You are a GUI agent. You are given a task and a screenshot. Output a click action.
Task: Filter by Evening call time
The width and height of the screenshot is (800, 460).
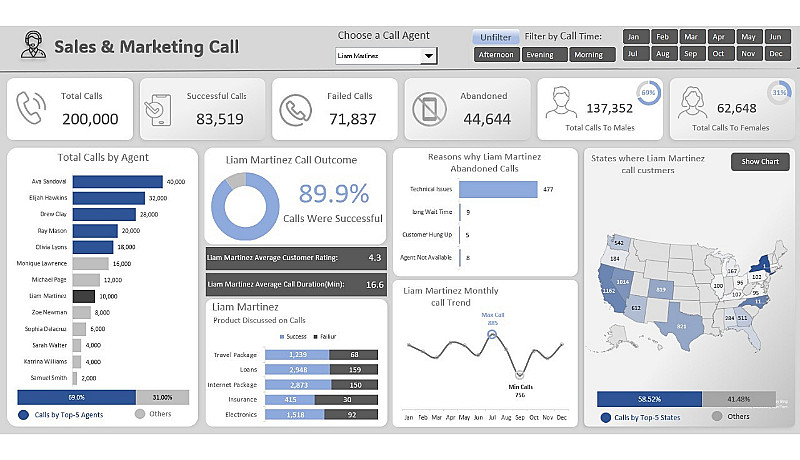544,55
